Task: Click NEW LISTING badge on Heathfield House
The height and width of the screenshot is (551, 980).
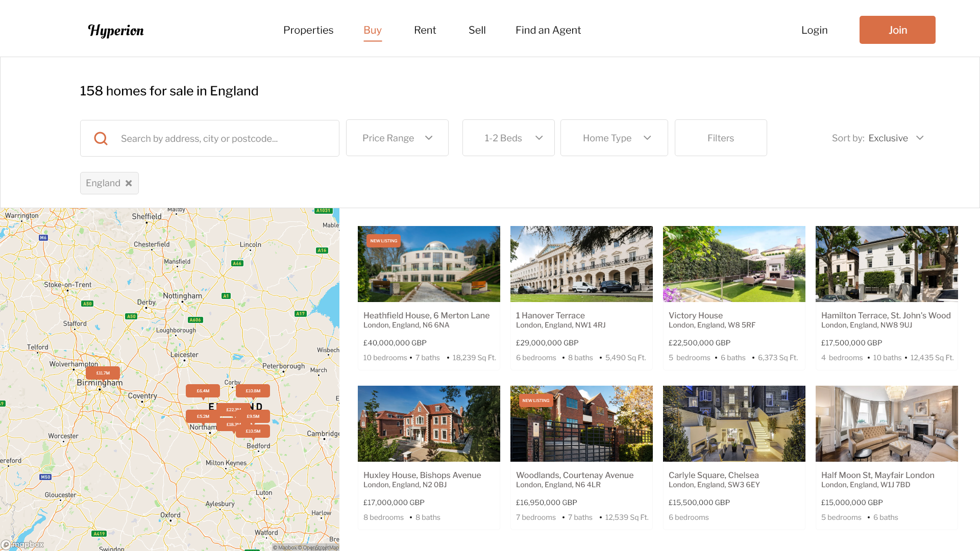Action: [383, 241]
